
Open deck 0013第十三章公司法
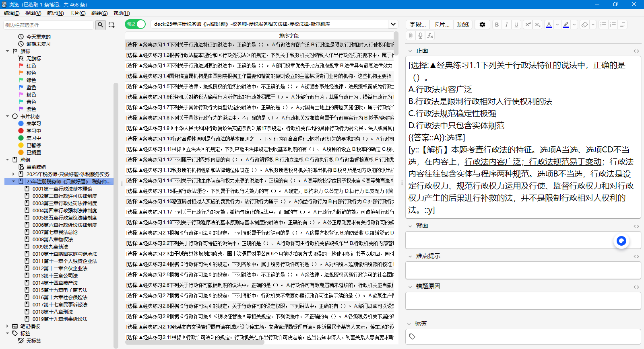pos(55,275)
